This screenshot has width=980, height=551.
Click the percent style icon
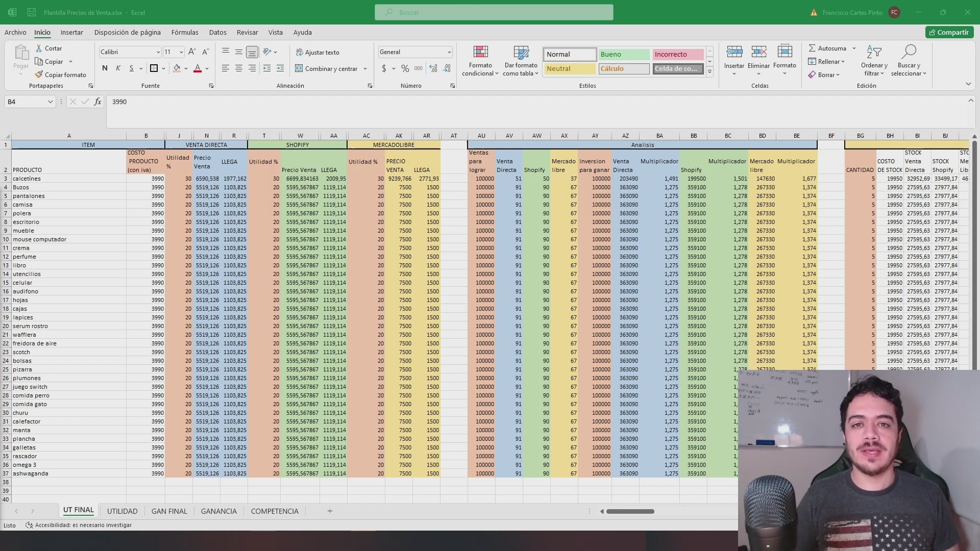(405, 68)
